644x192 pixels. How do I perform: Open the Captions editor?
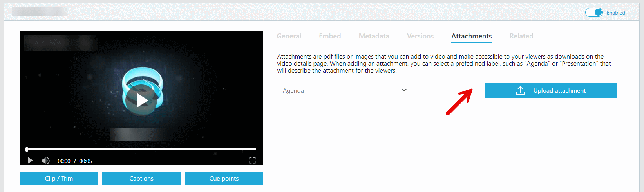coord(141,178)
